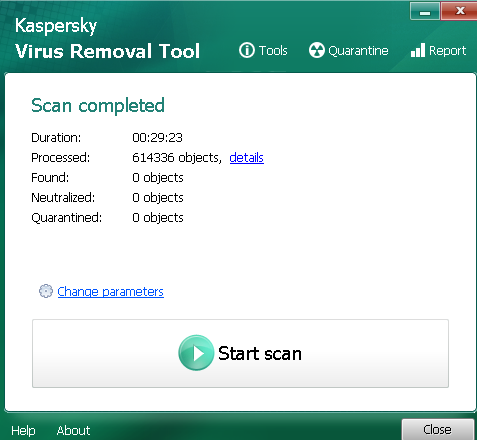Open Tools via the info icon
The height and width of the screenshot is (440, 477).
click(x=247, y=50)
